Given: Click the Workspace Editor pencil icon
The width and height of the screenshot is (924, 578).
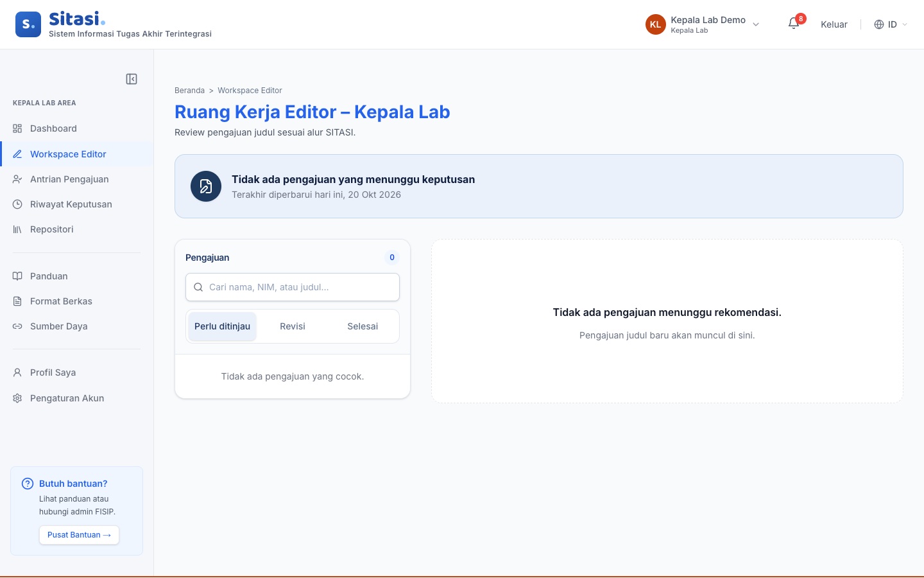Looking at the screenshot, I should point(17,154).
